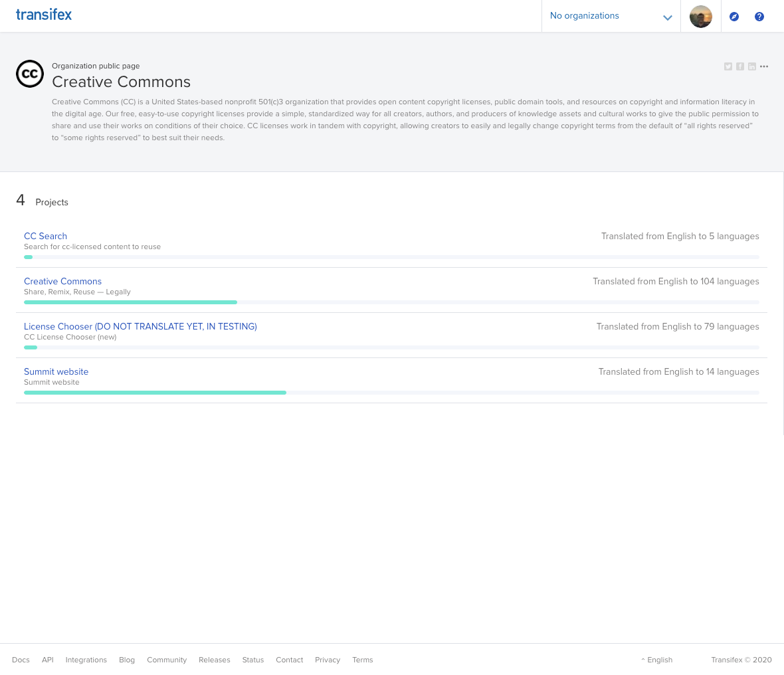Go to Docs in footer
Image resolution: width=784 pixels, height=675 pixels.
point(21,660)
